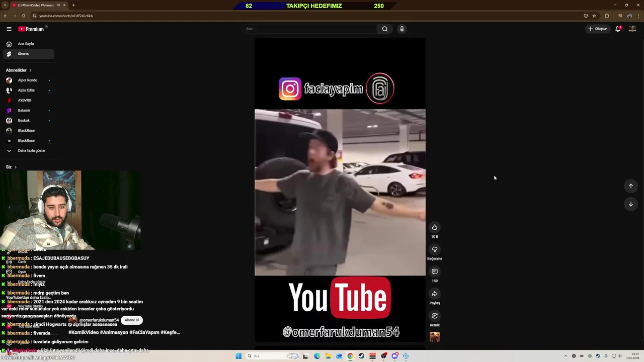This screenshot has height=362, width=644.
Task: Like the short with thumbs up
Action: 435,227
